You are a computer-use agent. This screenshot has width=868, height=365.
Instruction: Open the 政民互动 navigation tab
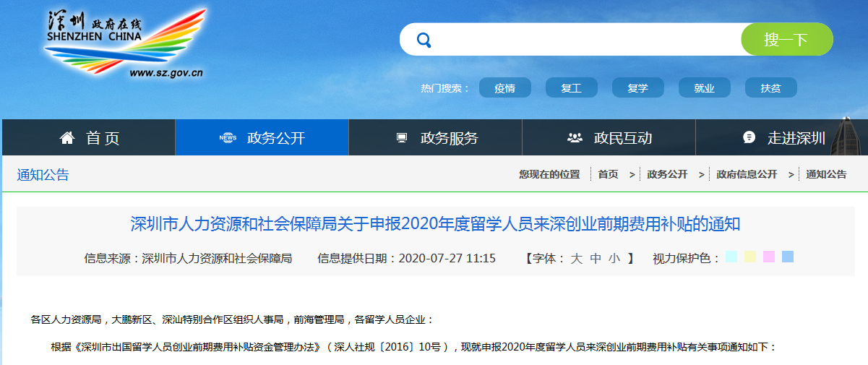609,137
